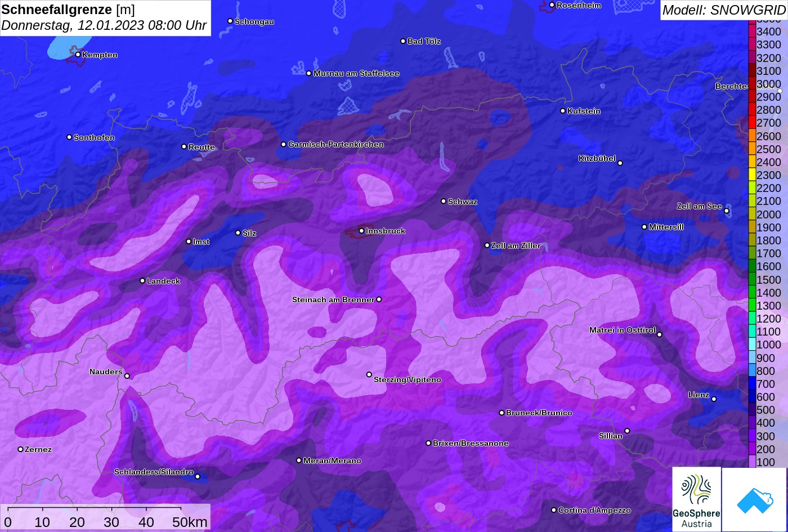Screen dimensions: 788x532
Task: Click the 100 m legend color swatch
Action: [x=752, y=462]
